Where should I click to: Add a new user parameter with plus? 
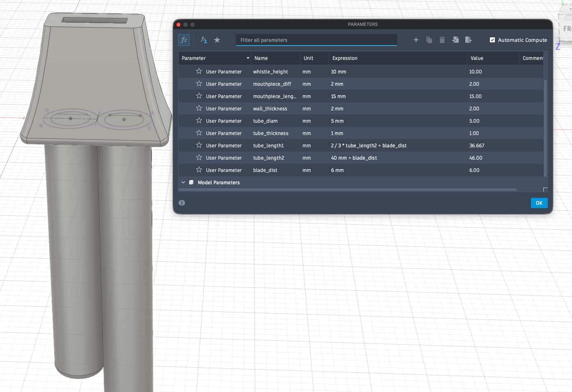point(416,40)
